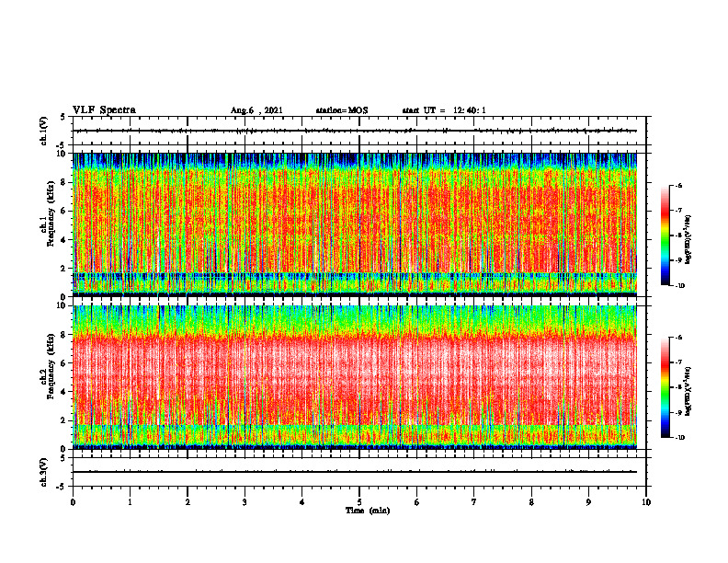Click the ch.1 voltage waveform trace
The height and width of the screenshot is (563, 728).
355,131
